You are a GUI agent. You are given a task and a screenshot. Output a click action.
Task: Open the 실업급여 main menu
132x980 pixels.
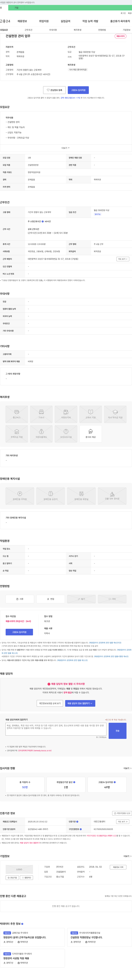coord(65,21)
